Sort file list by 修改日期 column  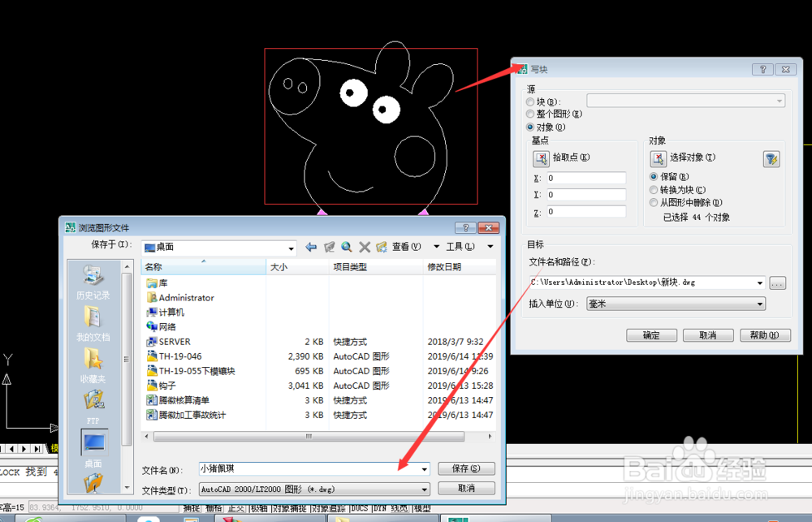coord(460,267)
